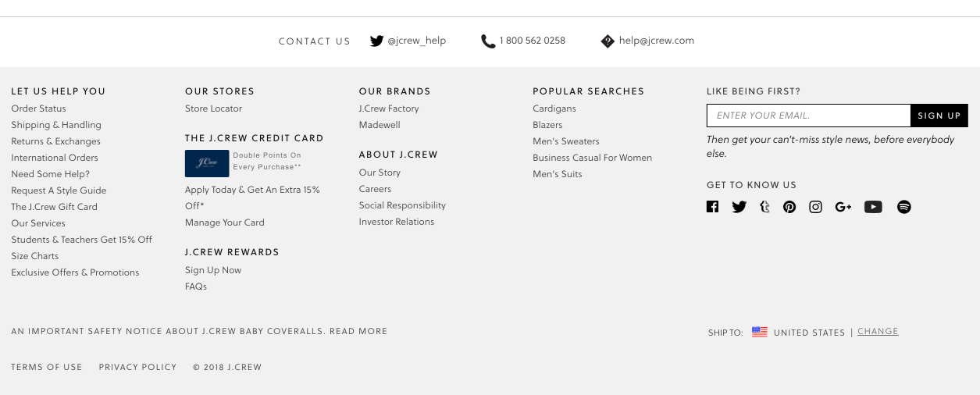Open the YouTube icon
980x395 pixels.
tap(873, 207)
